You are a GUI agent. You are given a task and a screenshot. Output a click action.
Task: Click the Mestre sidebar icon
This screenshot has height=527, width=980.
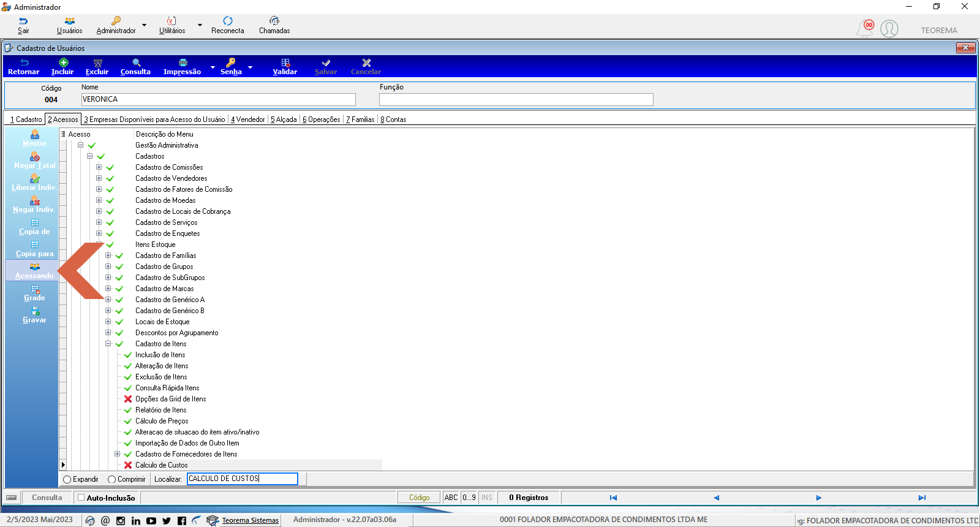click(x=35, y=134)
